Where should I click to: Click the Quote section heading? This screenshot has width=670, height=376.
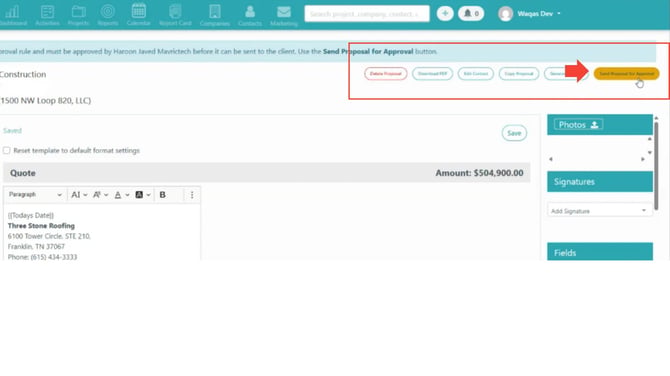23,173
